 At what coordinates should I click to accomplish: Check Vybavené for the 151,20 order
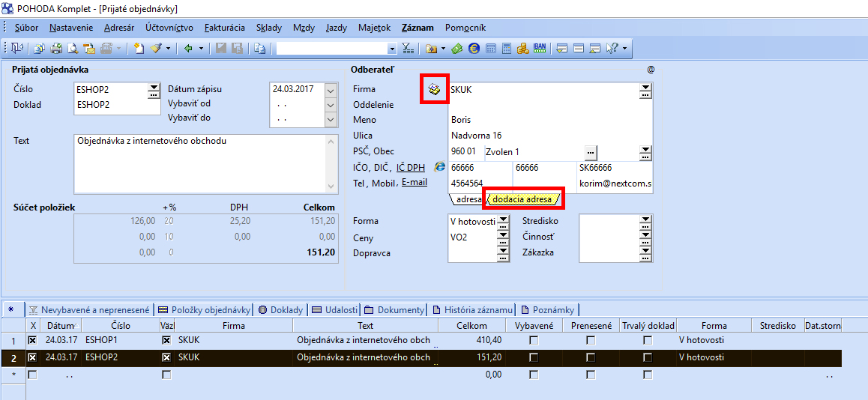click(534, 357)
